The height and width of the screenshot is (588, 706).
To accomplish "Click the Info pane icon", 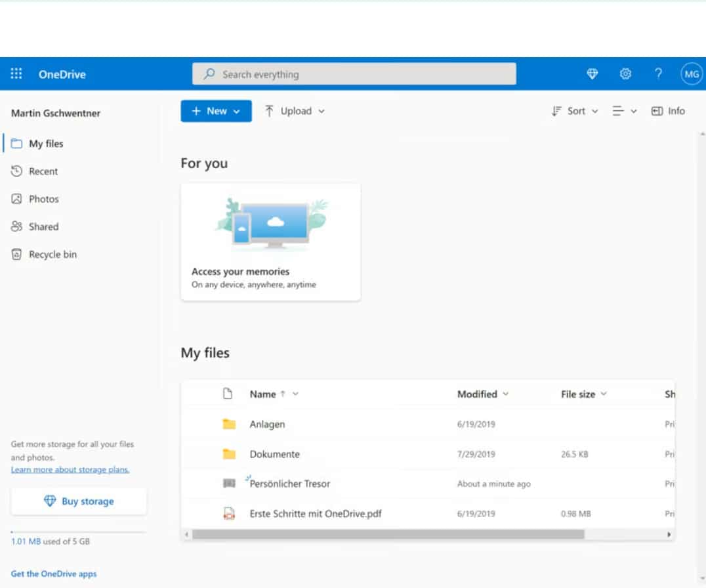I will click(657, 111).
